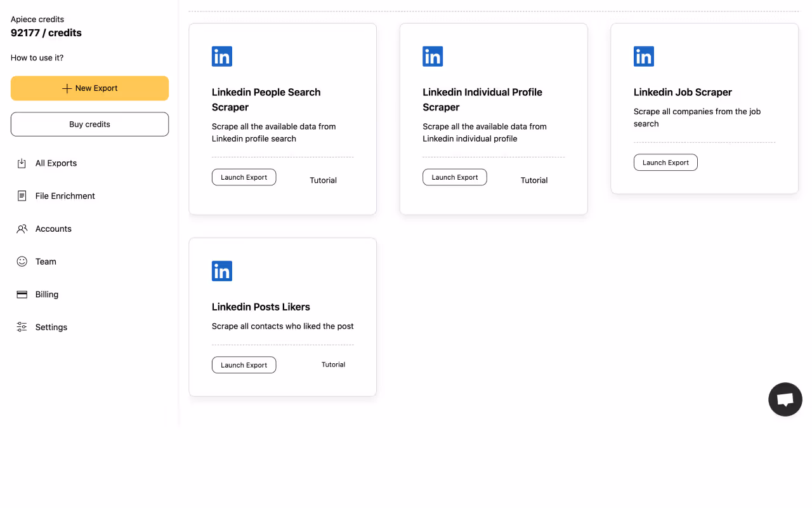The image size is (812, 508).
Task: Open Settings from the sidebar
Action: 51,327
